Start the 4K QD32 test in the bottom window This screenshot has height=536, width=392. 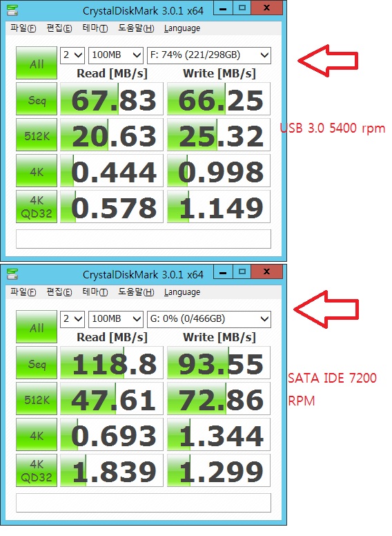(x=37, y=470)
